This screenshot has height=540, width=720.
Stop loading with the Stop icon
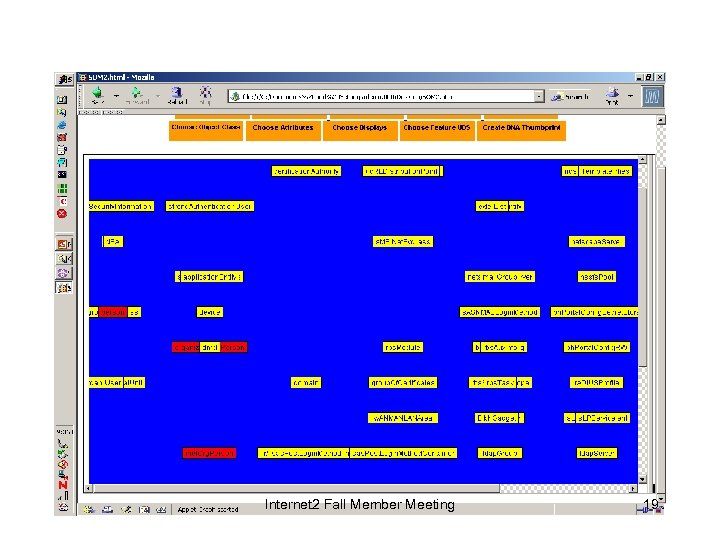(205, 93)
